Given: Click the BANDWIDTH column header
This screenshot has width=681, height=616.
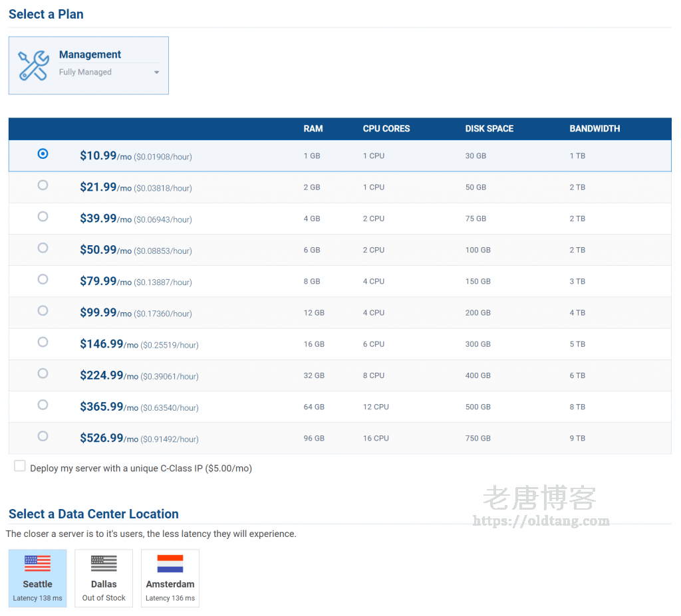Looking at the screenshot, I should pos(595,129).
